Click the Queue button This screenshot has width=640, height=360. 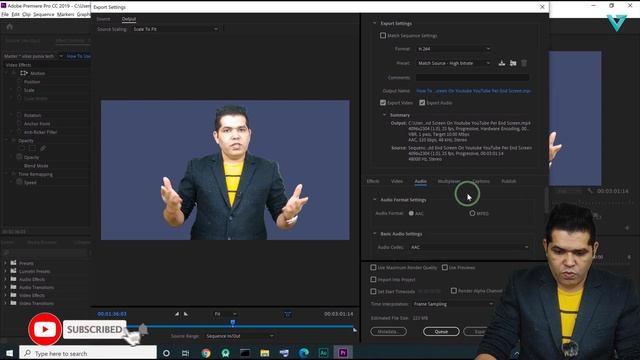click(x=441, y=331)
